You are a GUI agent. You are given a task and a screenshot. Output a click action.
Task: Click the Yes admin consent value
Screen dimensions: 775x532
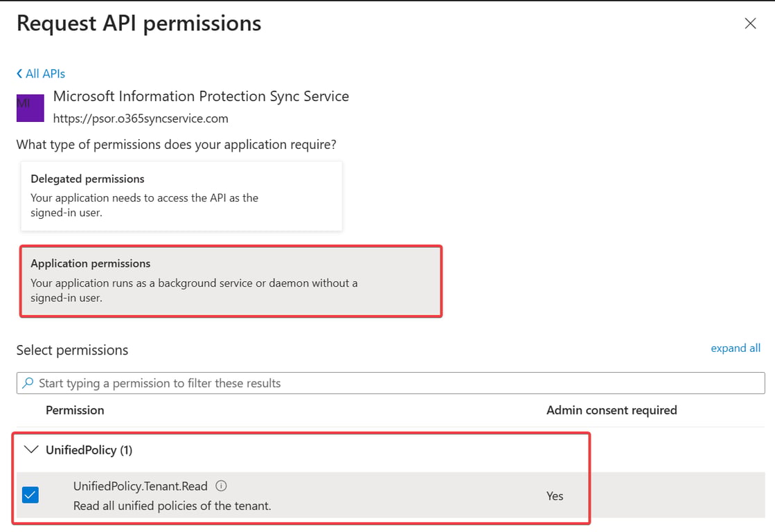click(555, 496)
